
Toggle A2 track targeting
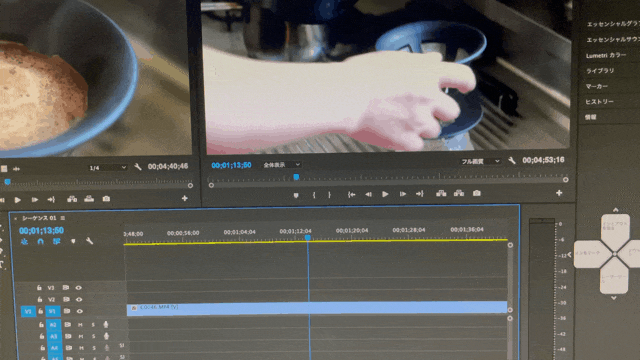[53, 325]
